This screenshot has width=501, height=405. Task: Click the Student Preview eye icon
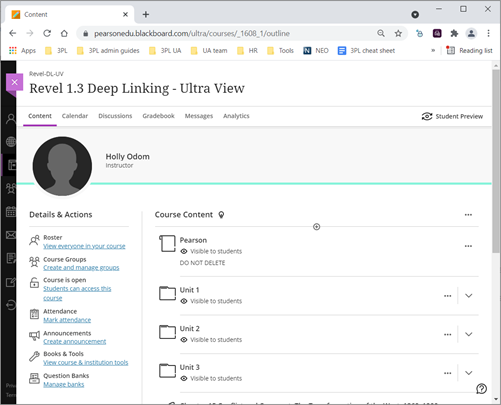click(x=427, y=116)
